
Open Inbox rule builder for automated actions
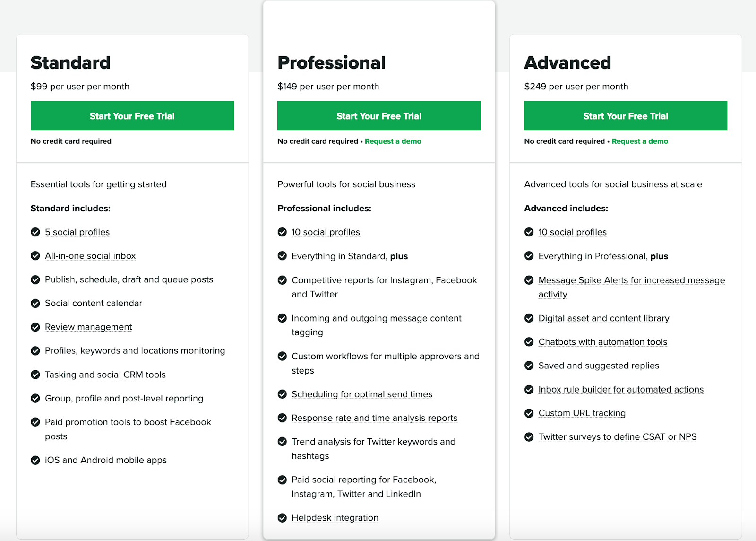pyautogui.click(x=621, y=389)
